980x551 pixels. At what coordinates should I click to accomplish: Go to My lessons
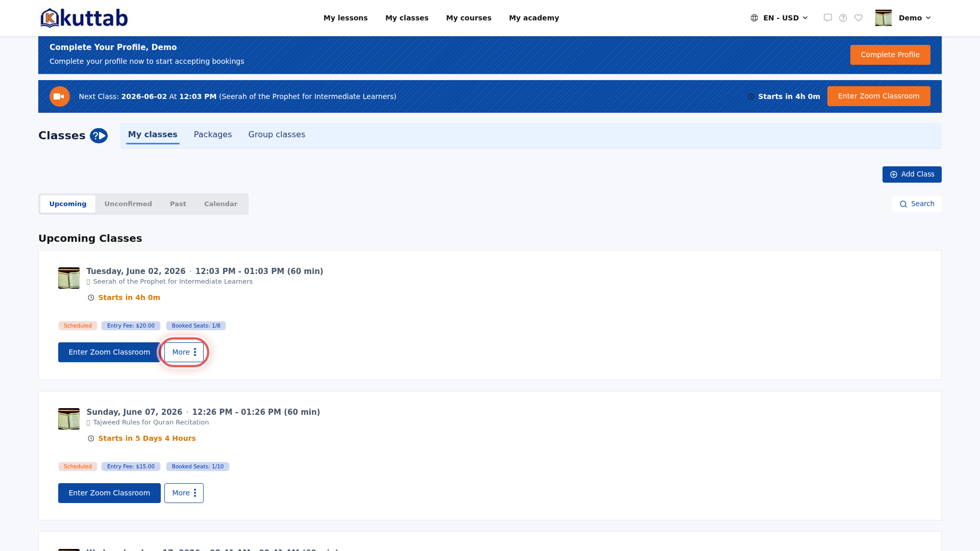[x=346, y=18]
